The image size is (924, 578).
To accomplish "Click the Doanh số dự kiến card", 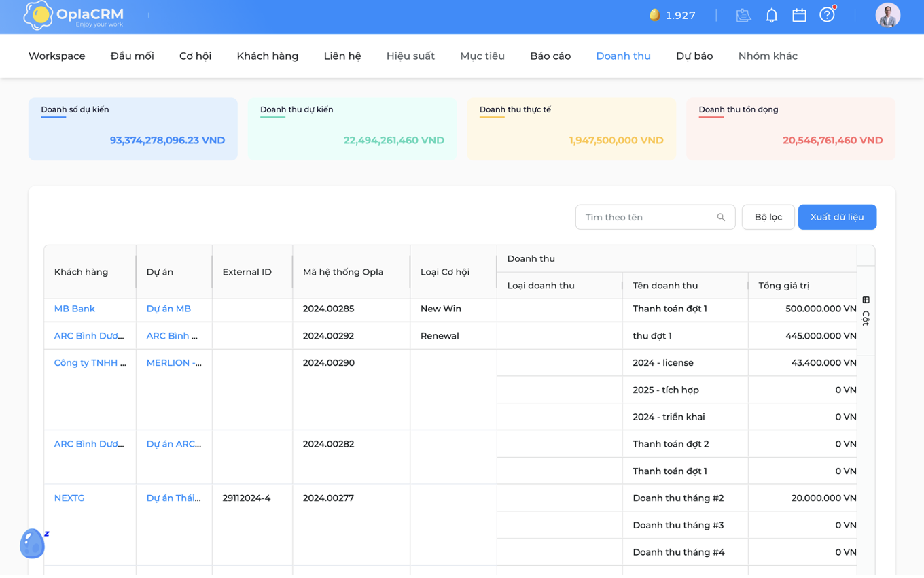I will point(133,129).
